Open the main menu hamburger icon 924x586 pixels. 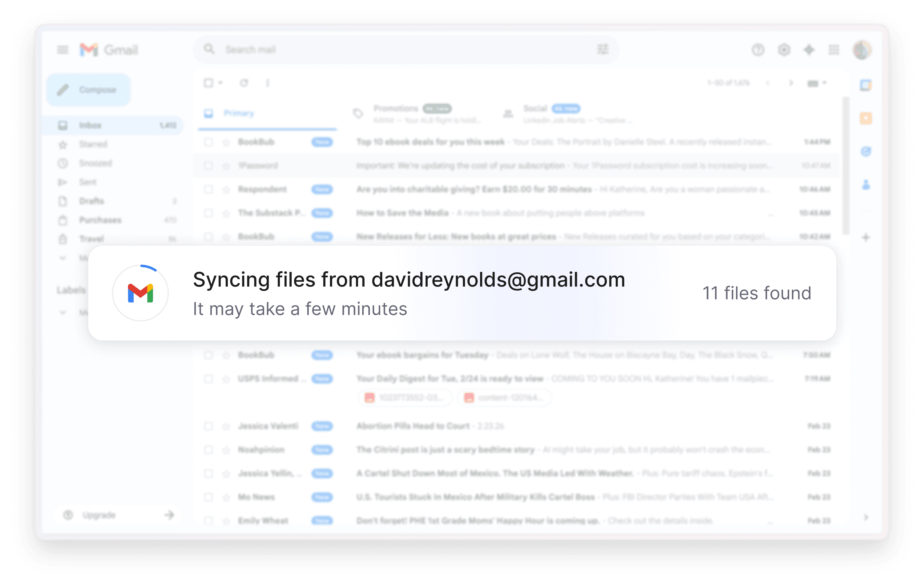pyautogui.click(x=62, y=50)
